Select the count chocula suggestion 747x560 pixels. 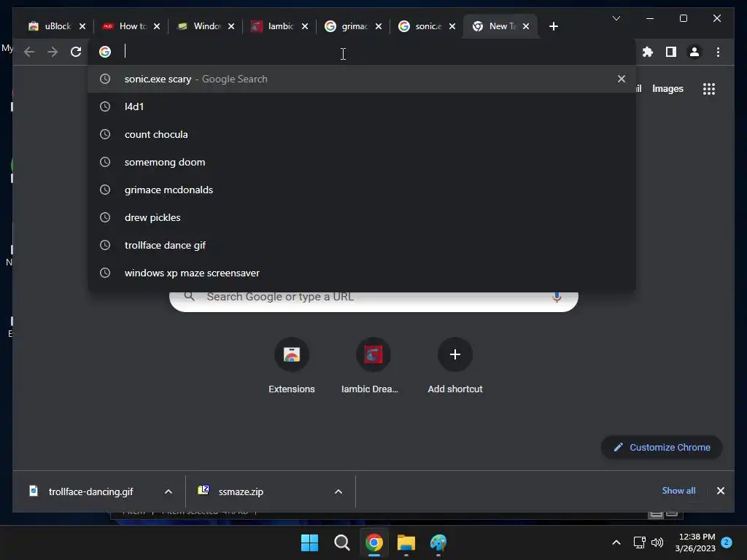click(x=362, y=134)
